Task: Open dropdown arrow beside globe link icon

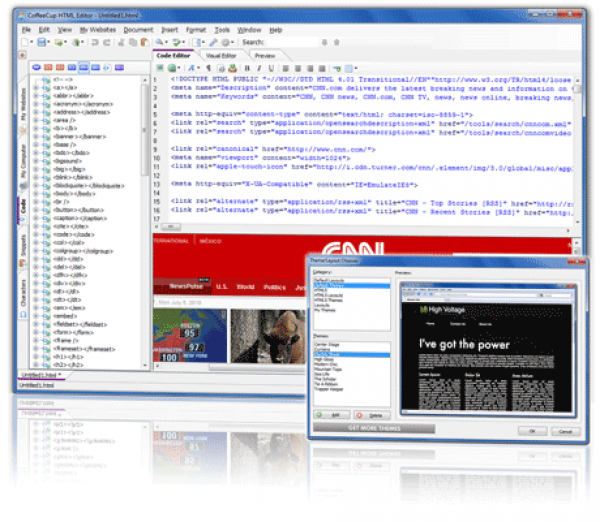Action: 179,68
